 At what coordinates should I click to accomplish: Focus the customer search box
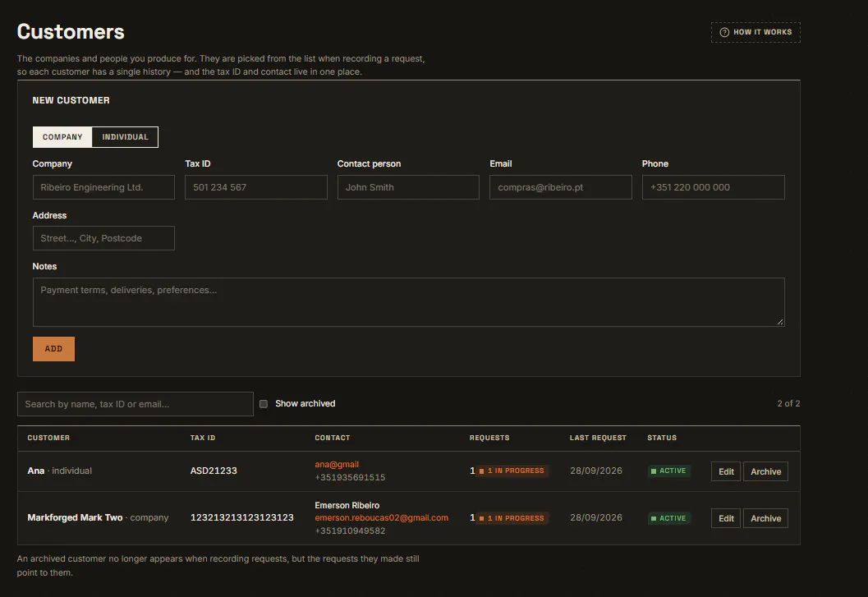(135, 404)
